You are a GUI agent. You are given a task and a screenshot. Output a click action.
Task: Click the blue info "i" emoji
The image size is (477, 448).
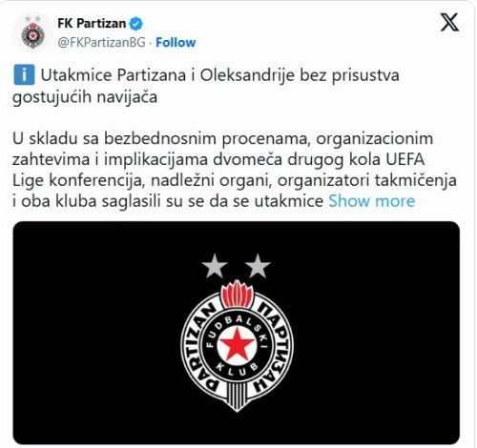pyautogui.click(x=24, y=75)
